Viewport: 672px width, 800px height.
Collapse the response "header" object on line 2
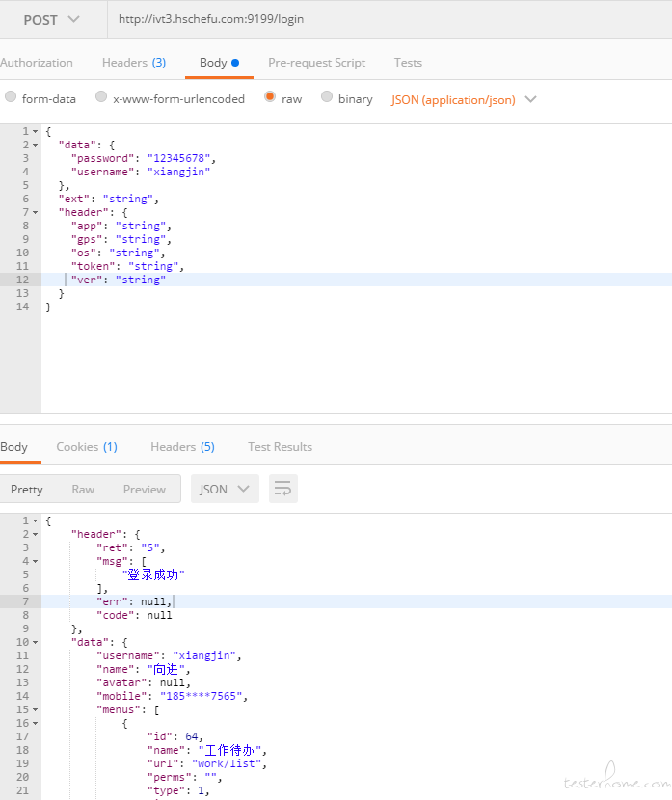[36, 534]
